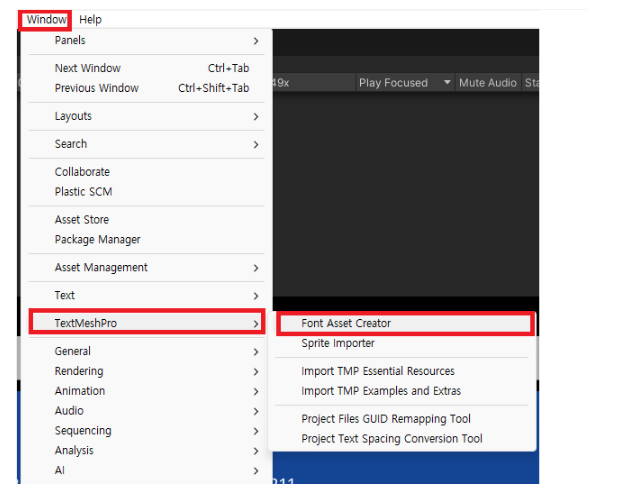Open the Play Focused dropdown

coord(405,83)
